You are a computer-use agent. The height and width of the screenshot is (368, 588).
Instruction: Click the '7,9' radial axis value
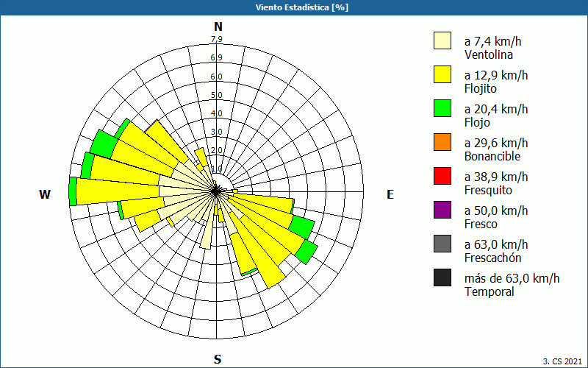click(x=217, y=39)
